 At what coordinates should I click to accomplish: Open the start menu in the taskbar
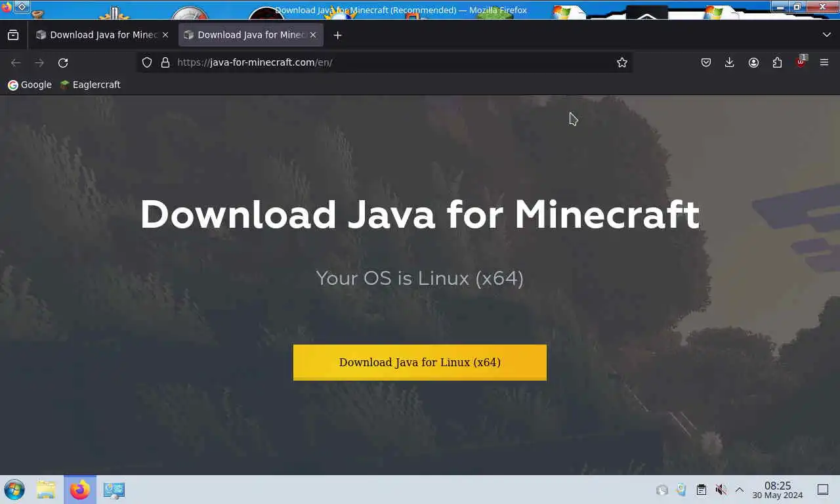(x=14, y=490)
